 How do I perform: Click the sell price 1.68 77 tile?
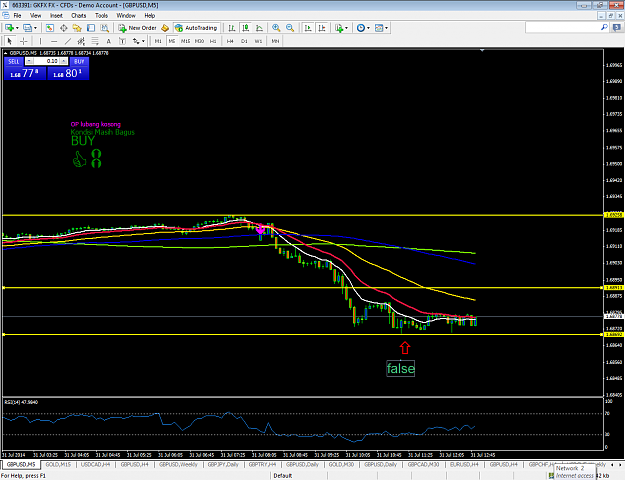[x=25, y=73]
